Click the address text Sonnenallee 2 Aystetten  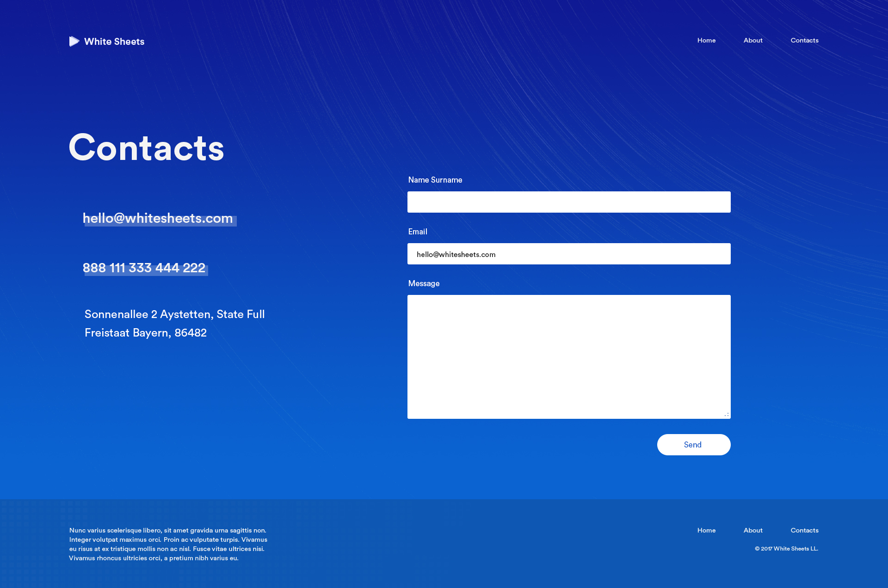tap(173, 314)
